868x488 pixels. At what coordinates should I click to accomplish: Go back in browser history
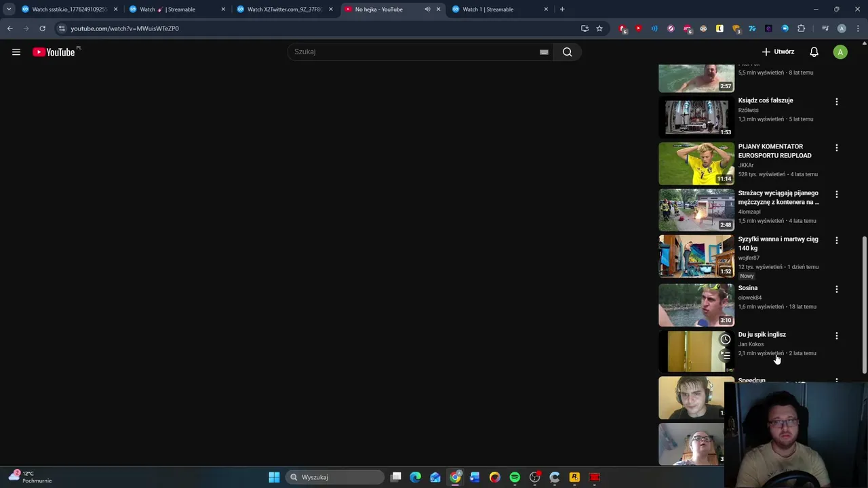[x=10, y=28]
